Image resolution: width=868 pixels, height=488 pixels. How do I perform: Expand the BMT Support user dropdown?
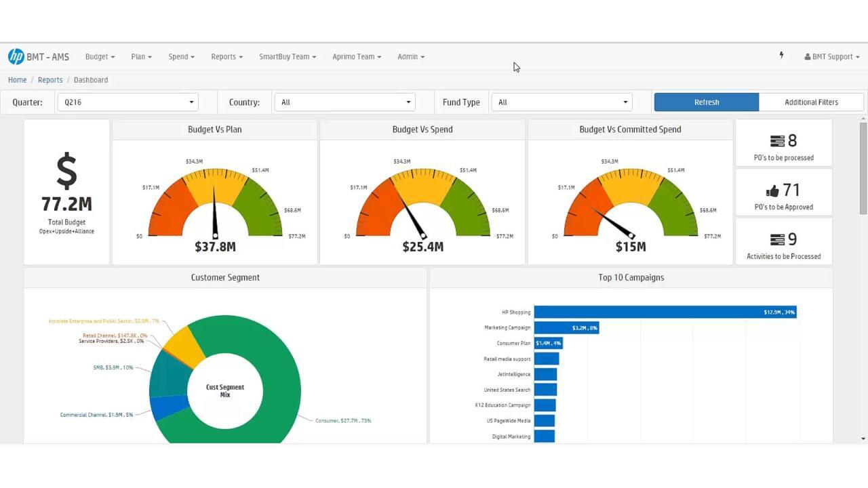(831, 57)
